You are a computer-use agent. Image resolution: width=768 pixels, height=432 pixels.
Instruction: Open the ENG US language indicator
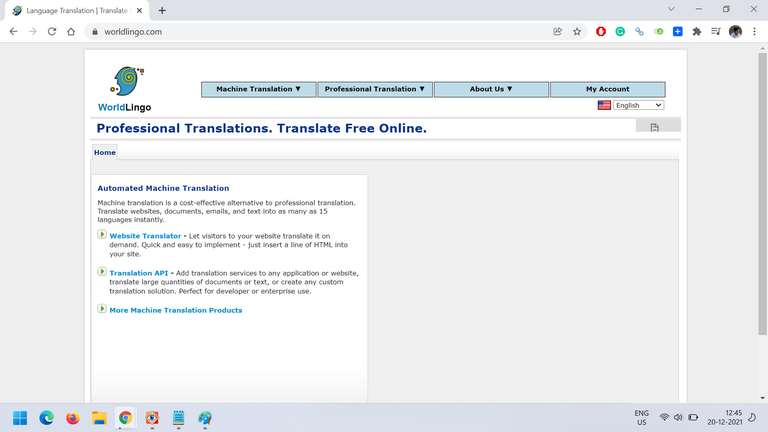click(x=642, y=418)
